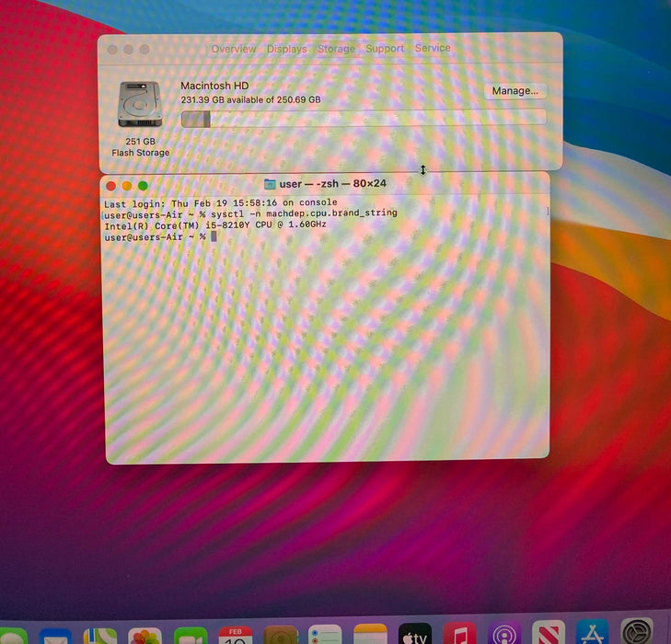Zoom the Terminal window with green button

pos(143,186)
